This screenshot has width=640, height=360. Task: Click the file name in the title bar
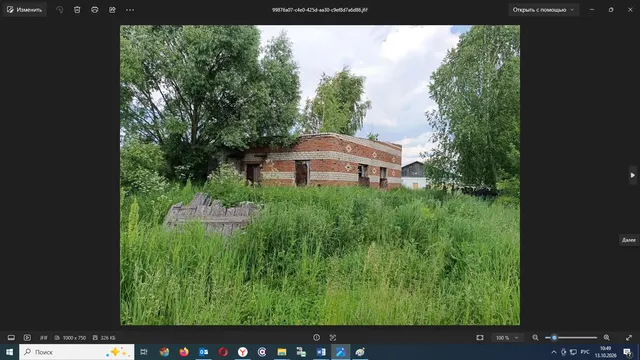tap(320, 10)
